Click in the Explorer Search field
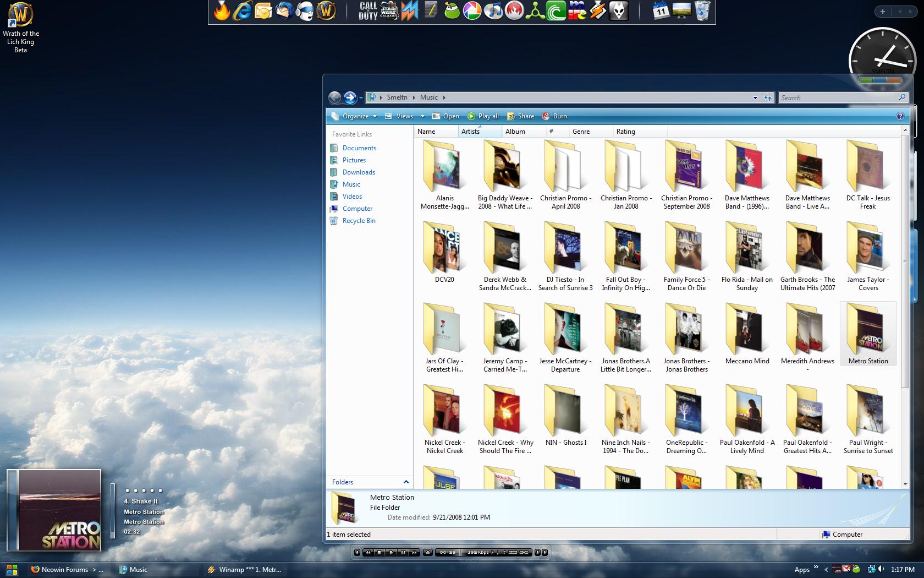Viewport: 924px width, 578px height. (x=838, y=98)
